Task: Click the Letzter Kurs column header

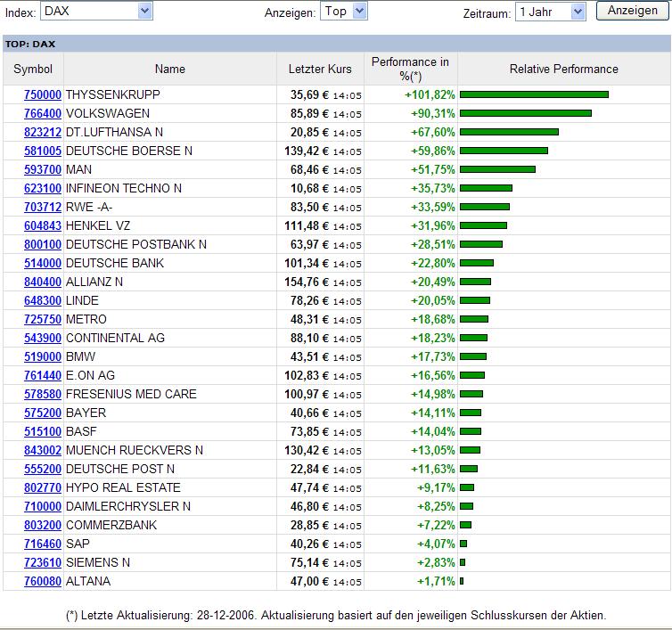Action: tap(320, 69)
